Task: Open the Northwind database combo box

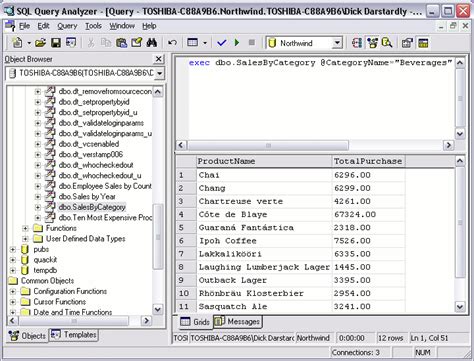Action: [x=304, y=43]
